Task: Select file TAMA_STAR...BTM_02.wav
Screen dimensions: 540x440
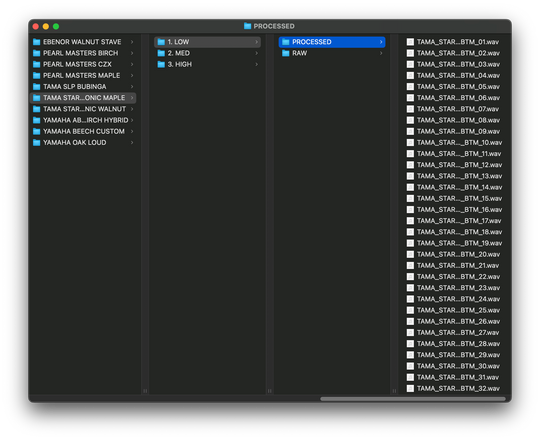Action: [x=458, y=53]
